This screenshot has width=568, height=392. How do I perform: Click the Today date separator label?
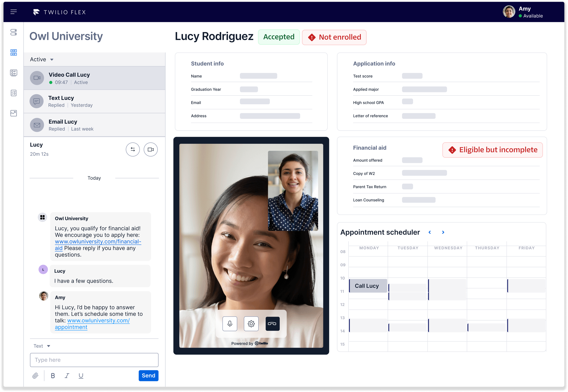[94, 178]
